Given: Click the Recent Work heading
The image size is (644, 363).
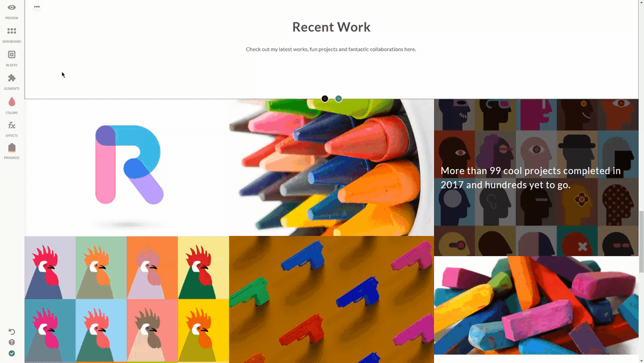Looking at the screenshot, I should [x=332, y=27].
